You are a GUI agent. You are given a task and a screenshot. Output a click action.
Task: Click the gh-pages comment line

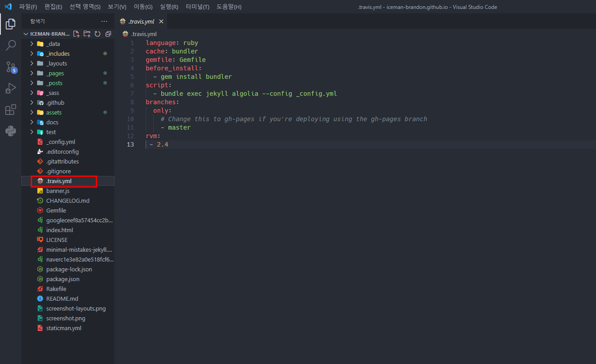pos(294,119)
